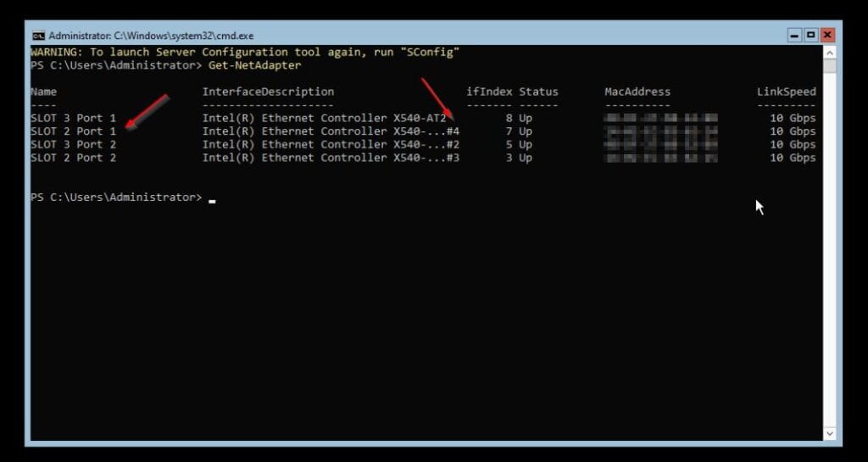Viewport: 868px width, 462px height.
Task: Close the Administrator cmd.exe window
Action: coord(827,36)
